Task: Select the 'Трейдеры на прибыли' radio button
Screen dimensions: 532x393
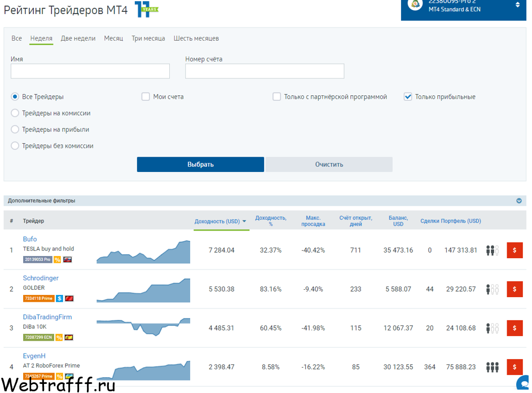Action: [15, 129]
